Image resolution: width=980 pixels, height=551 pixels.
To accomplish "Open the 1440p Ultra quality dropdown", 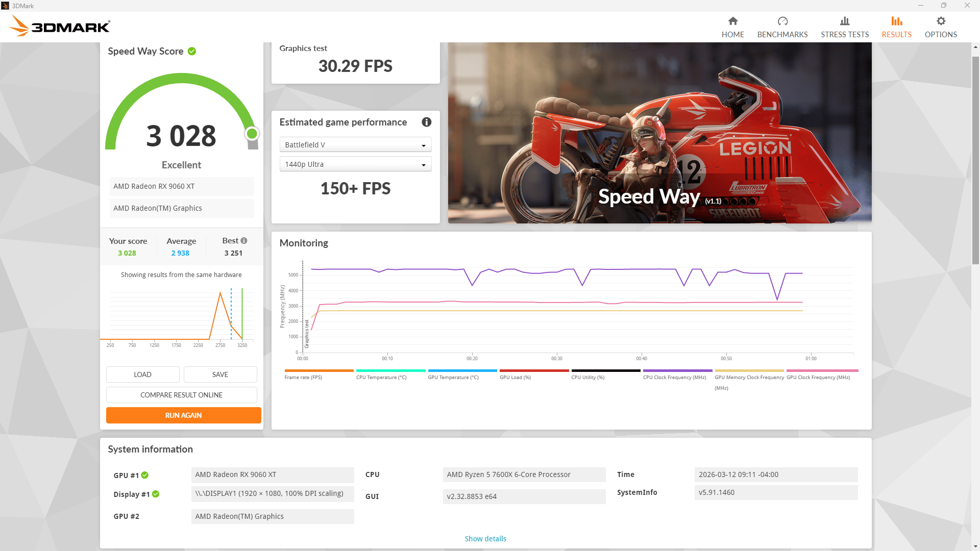I will pos(355,164).
